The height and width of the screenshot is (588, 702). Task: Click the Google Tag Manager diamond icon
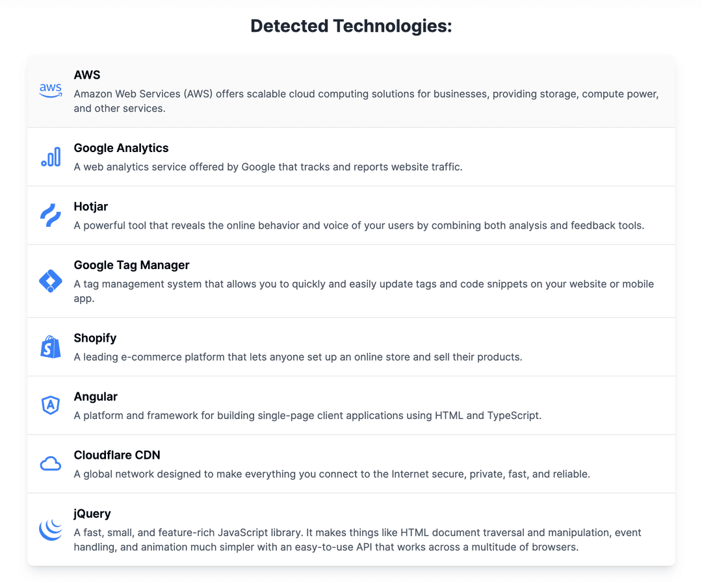tap(51, 281)
